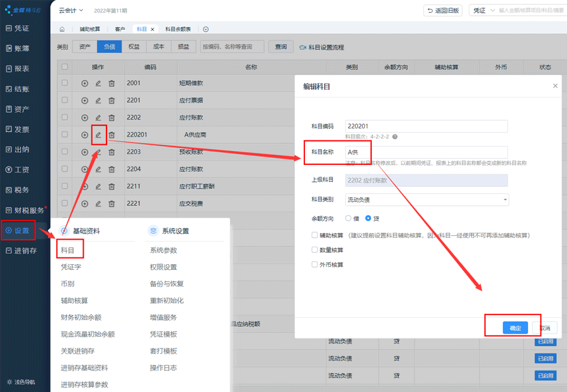Open 系统参数 menu entry
This screenshot has height=392, width=567.
(x=163, y=250)
